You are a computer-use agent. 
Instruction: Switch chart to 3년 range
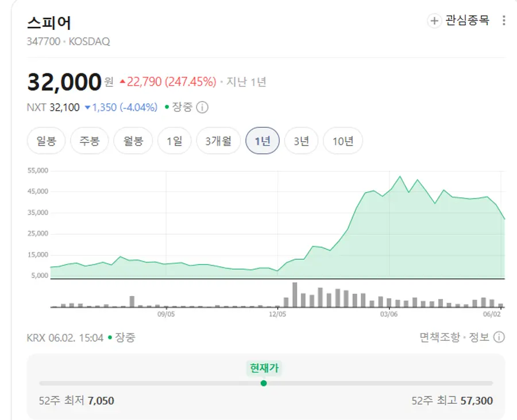pyautogui.click(x=302, y=141)
